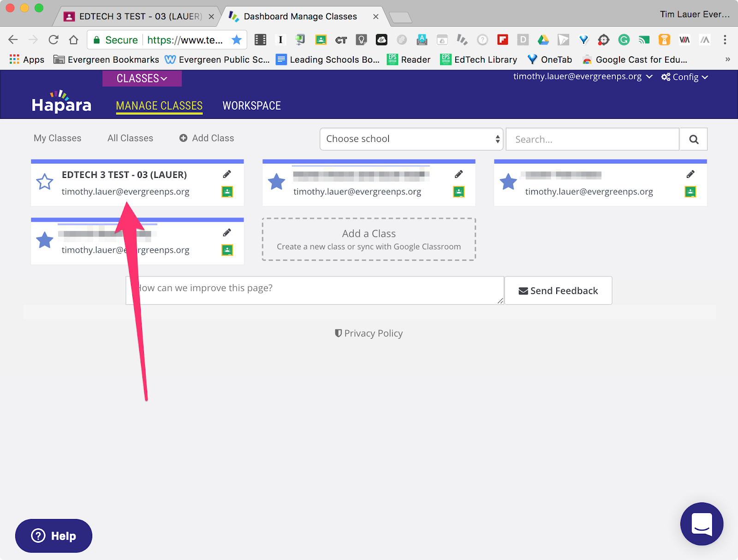Go to the browser home page
This screenshot has height=560, width=738.
[x=73, y=40]
